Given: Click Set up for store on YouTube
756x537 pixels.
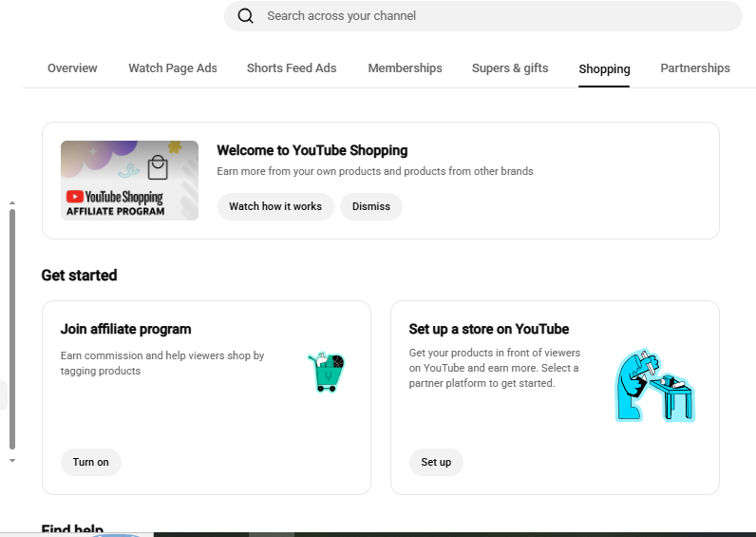Looking at the screenshot, I should (x=436, y=462).
